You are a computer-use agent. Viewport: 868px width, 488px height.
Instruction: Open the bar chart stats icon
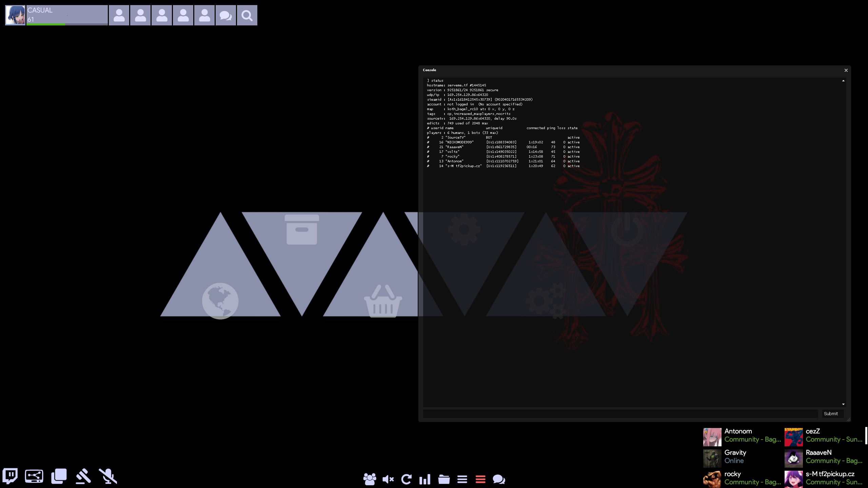(x=425, y=479)
